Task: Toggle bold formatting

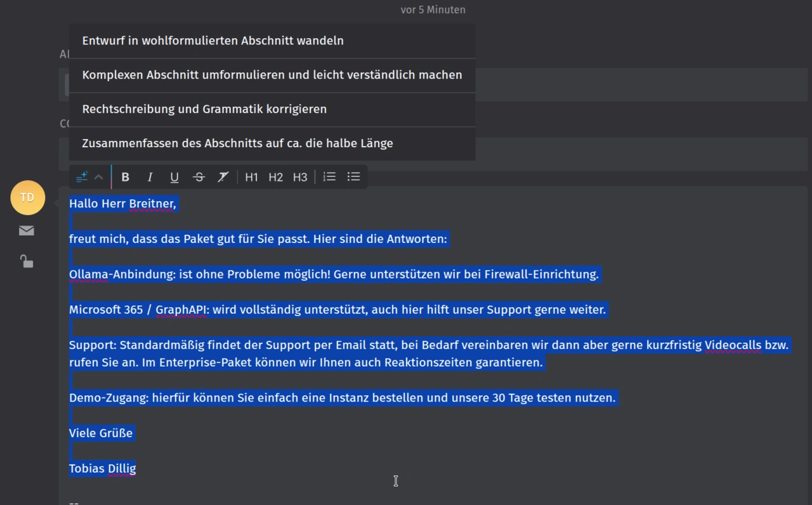Action: coord(125,177)
